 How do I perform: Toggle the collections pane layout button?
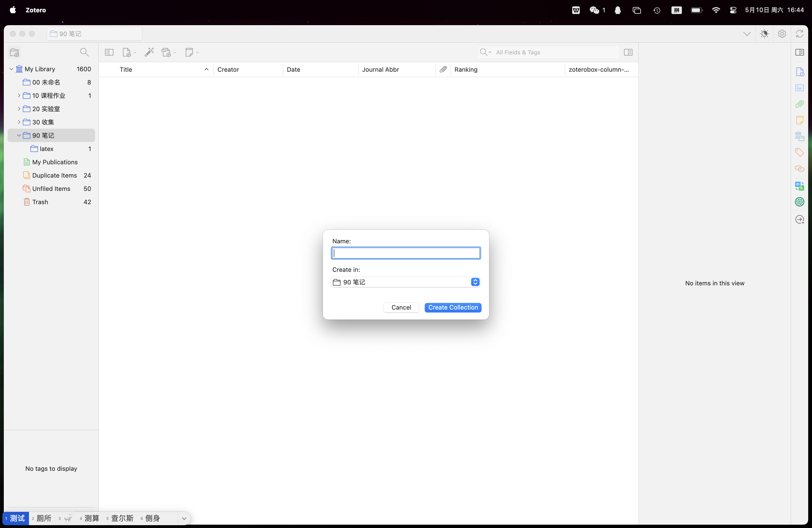pos(109,52)
